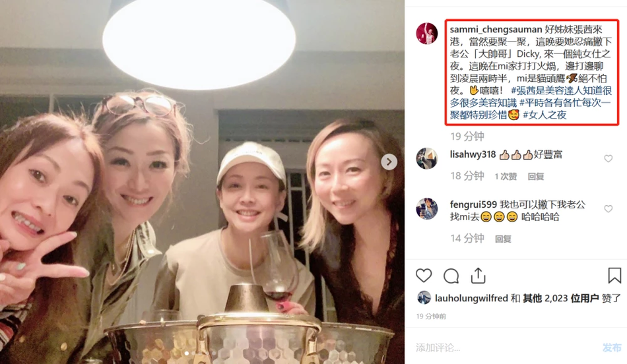Like the post with the heart icon
627x364 pixels.
pyautogui.click(x=424, y=276)
